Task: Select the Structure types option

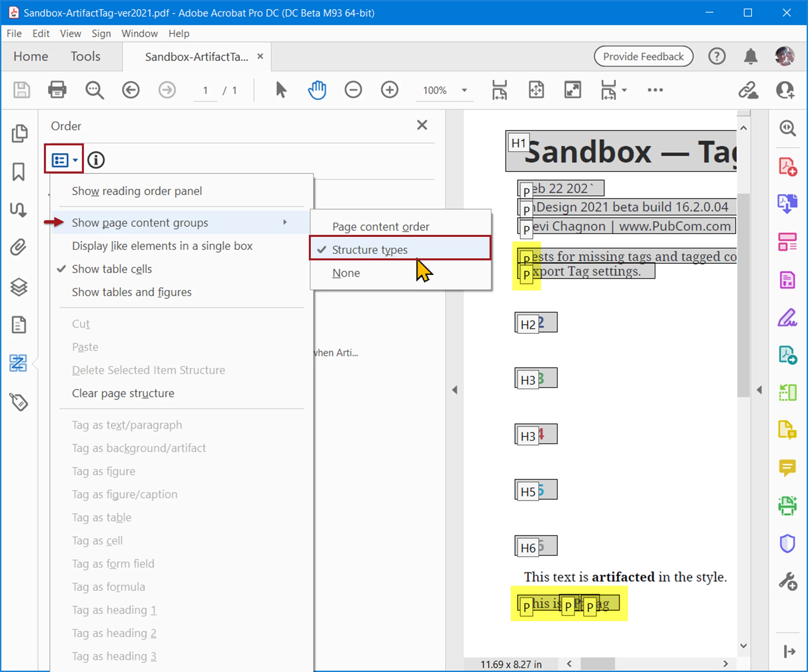Action: [x=400, y=249]
